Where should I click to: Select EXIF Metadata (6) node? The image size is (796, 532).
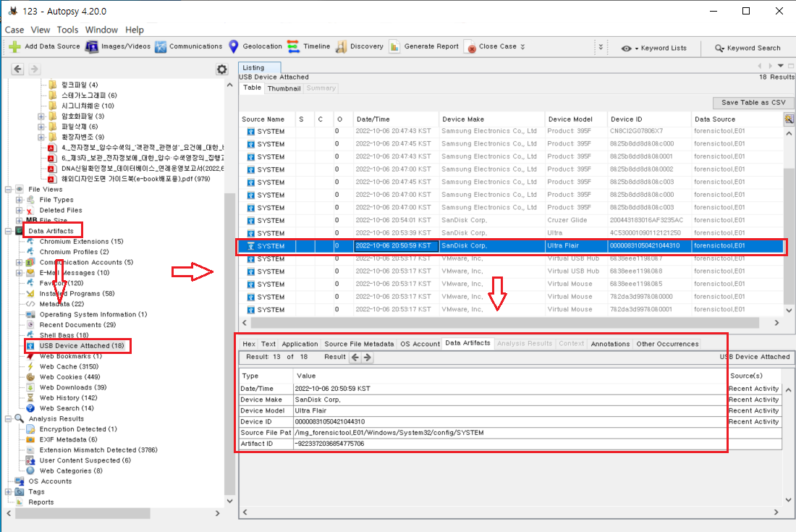click(x=68, y=439)
